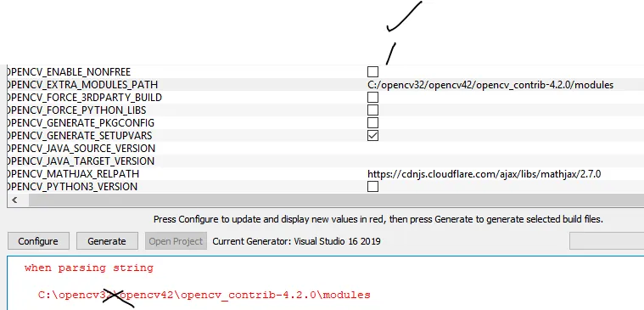Uncheck the OPENCV_GENERATE_SETUPVARS checkbox
The image size is (644, 310).
tap(372, 136)
